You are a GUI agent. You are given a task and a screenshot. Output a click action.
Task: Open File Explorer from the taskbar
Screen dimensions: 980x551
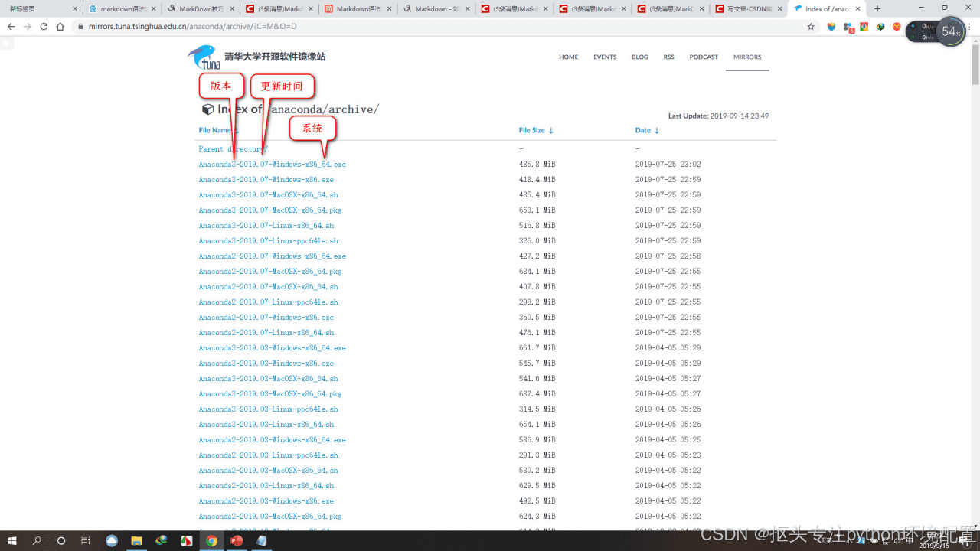136,540
